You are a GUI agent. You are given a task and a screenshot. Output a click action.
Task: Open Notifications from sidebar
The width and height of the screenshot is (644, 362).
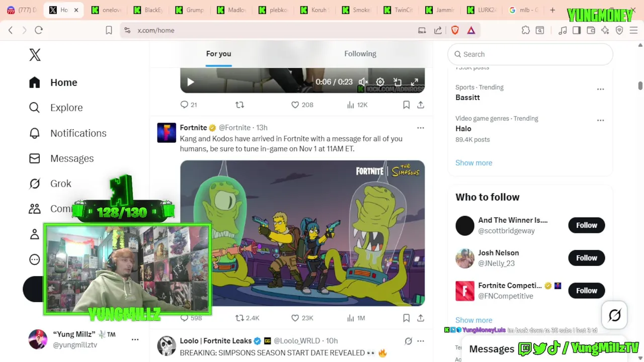click(68, 133)
